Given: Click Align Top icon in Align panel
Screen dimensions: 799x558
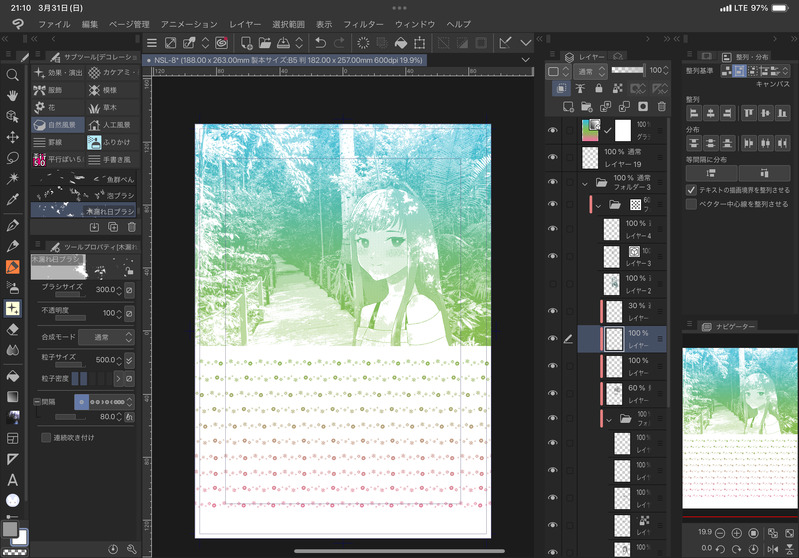Looking at the screenshot, I should pos(749,113).
